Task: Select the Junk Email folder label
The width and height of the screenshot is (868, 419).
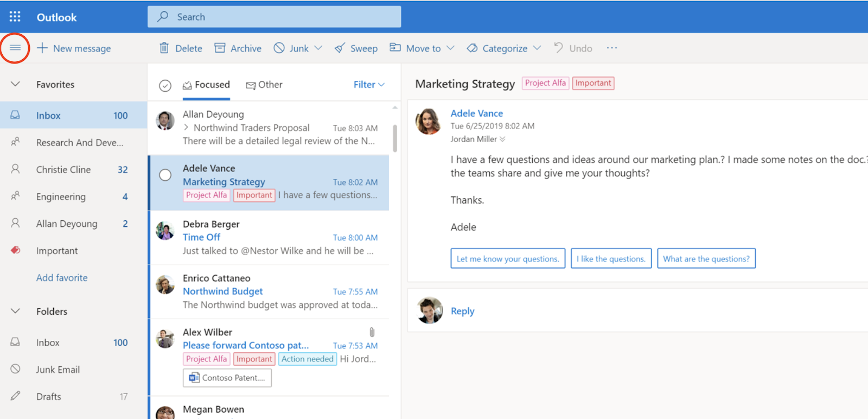Action: pos(58,370)
